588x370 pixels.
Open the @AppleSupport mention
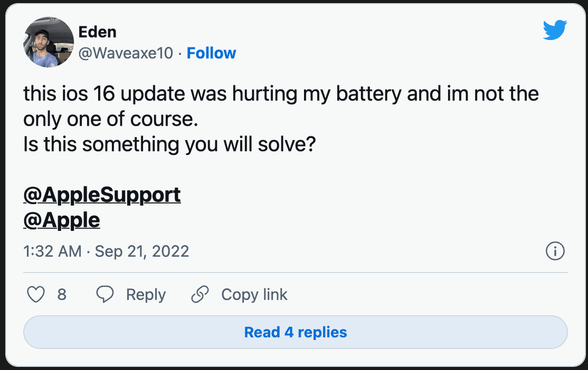101,194
